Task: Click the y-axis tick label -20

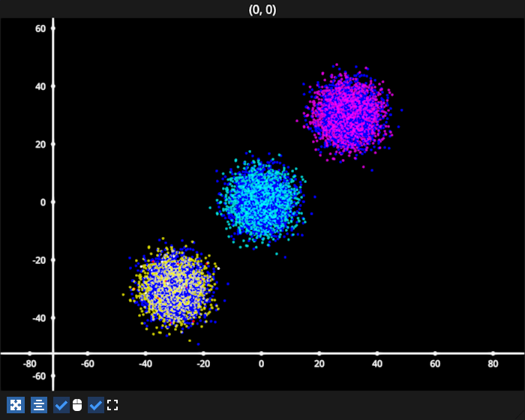Action: click(39, 260)
